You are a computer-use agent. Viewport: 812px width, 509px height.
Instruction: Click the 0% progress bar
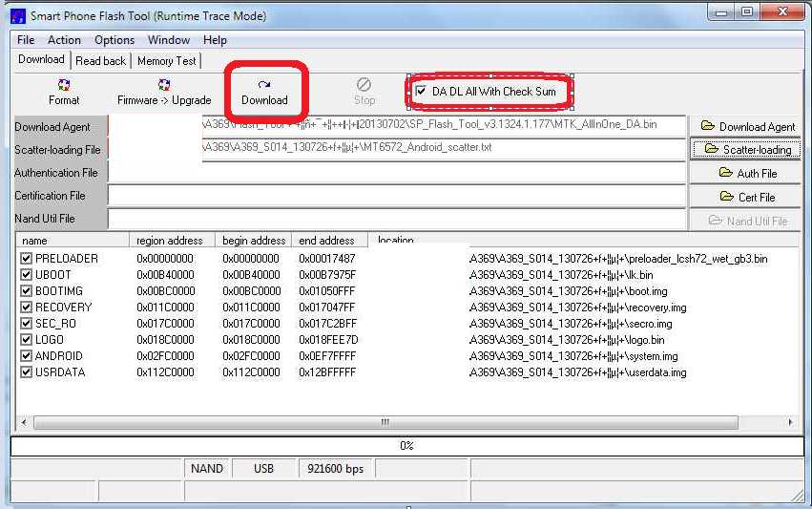coord(407,446)
